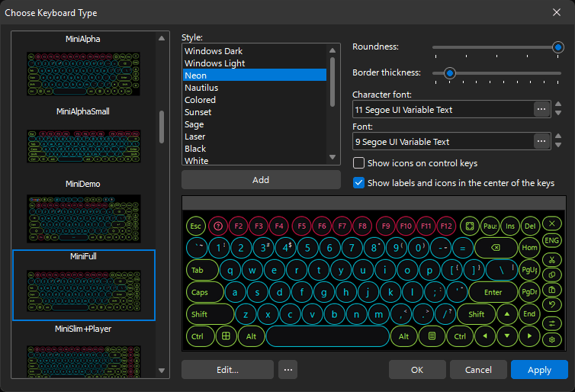Select Black style

[x=255, y=149]
